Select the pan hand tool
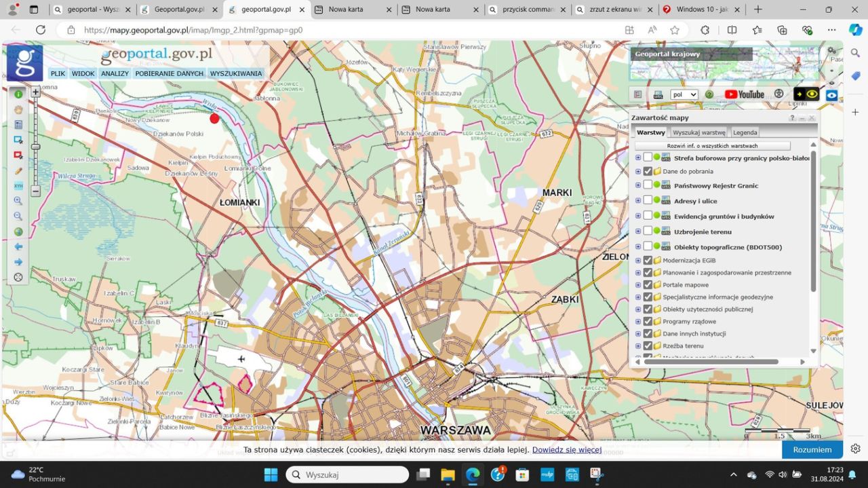The image size is (868, 488). [x=18, y=109]
